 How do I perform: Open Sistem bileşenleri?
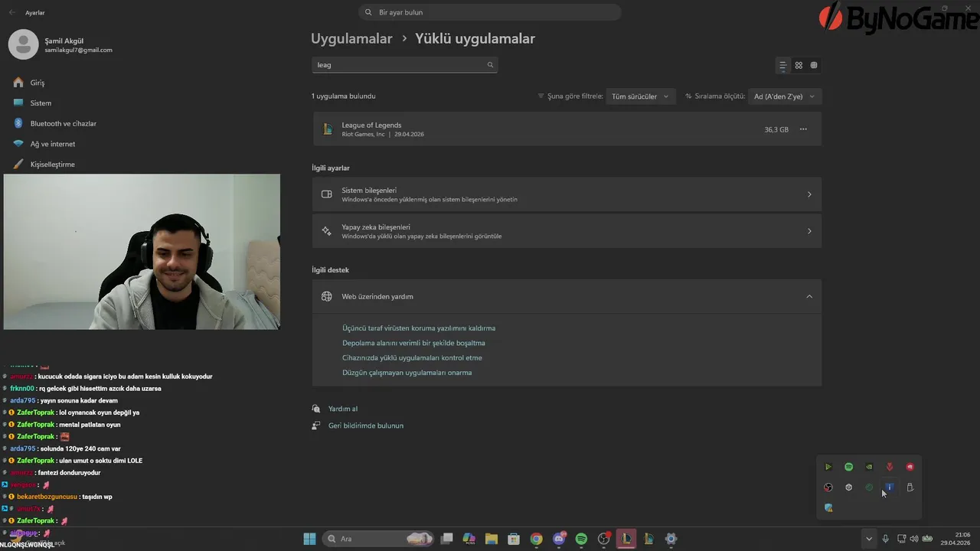[x=567, y=194]
